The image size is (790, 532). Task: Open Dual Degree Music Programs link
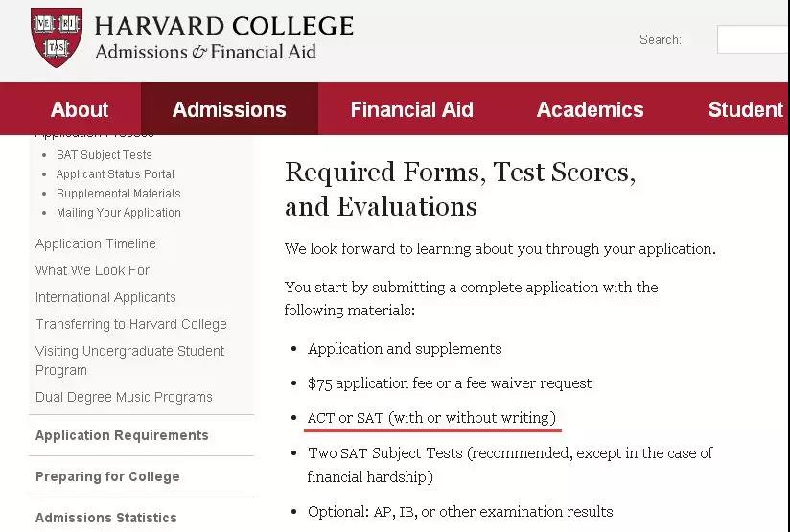point(124,397)
